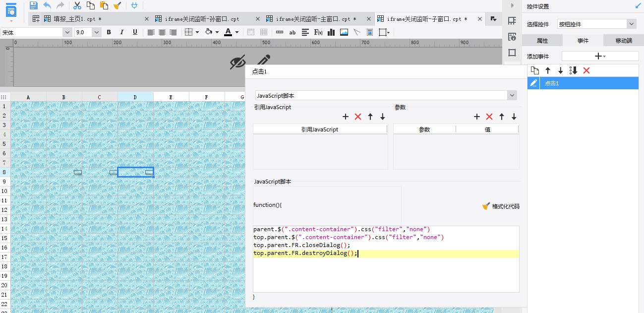This screenshot has width=644, height=313.
Task: Move the event down in event list
Action: point(561,70)
